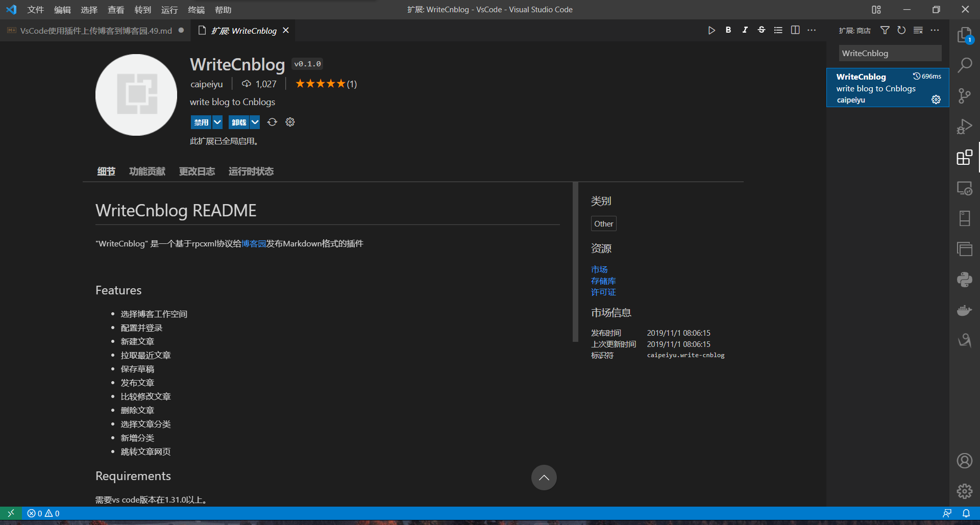Viewport: 980px width, 525px height.
Task: Open editor More Actions ellipsis
Action: point(812,30)
